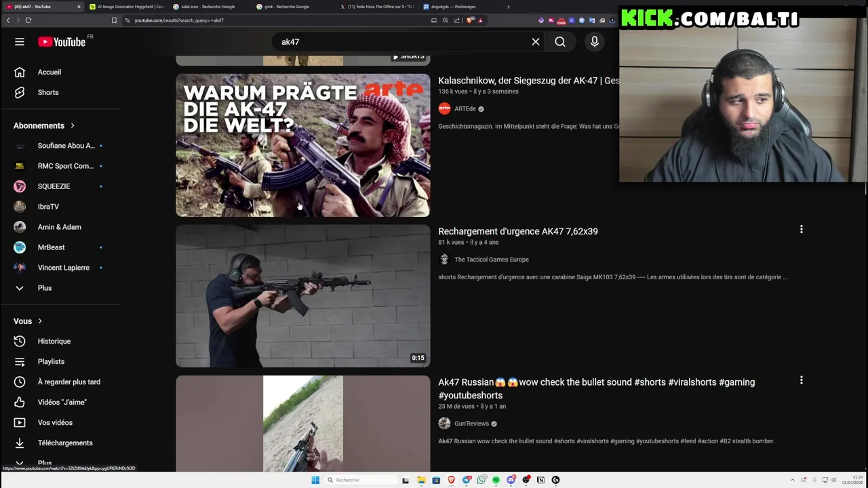Open Vidéos "J'aime" liked videos
The height and width of the screenshot is (488, 868).
pos(60,402)
